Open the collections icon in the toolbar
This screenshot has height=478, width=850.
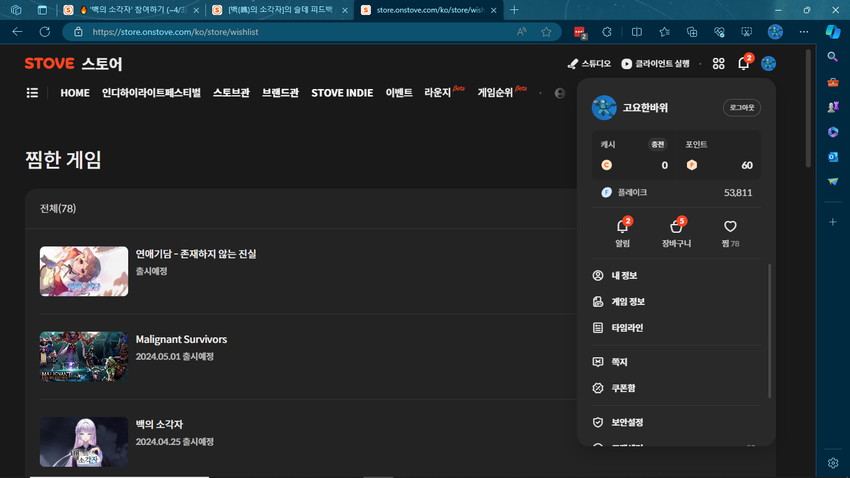692,32
